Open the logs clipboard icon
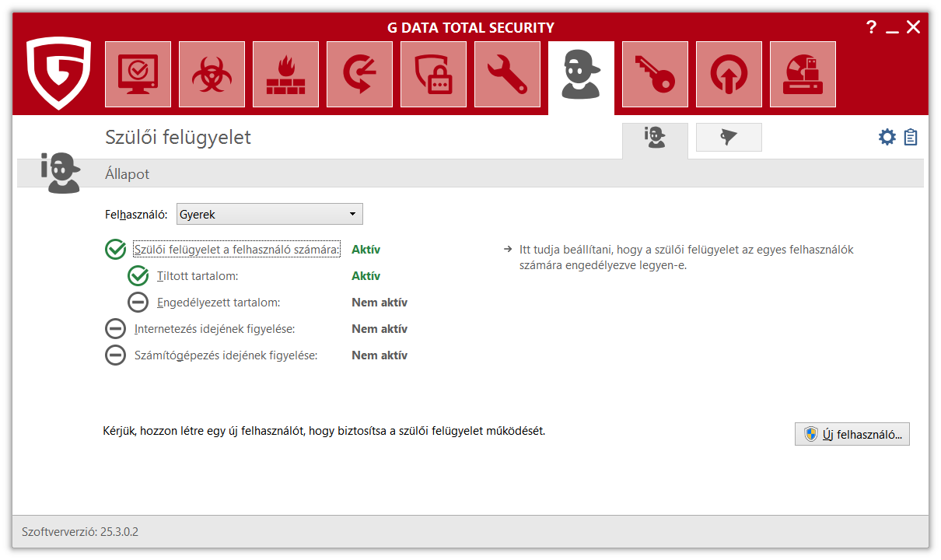The width and height of the screenshot is (941, 560). (x=911, y=138)
